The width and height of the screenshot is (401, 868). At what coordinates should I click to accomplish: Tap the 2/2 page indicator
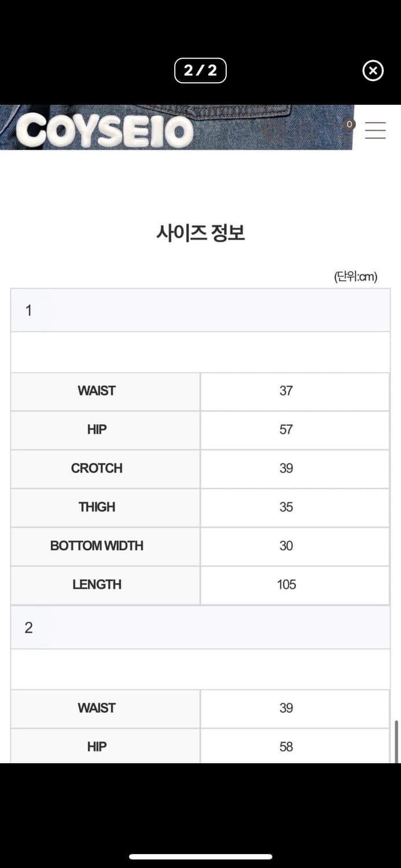[x=200, y=71]
